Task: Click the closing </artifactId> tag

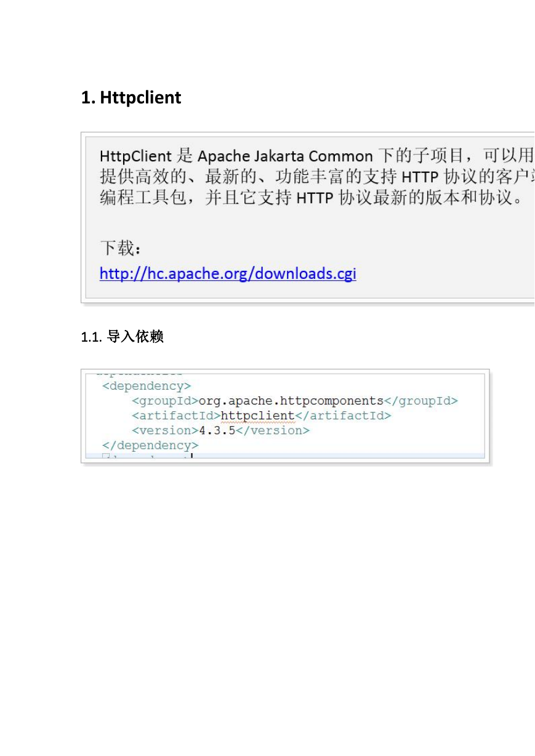Action: point(343,416)
